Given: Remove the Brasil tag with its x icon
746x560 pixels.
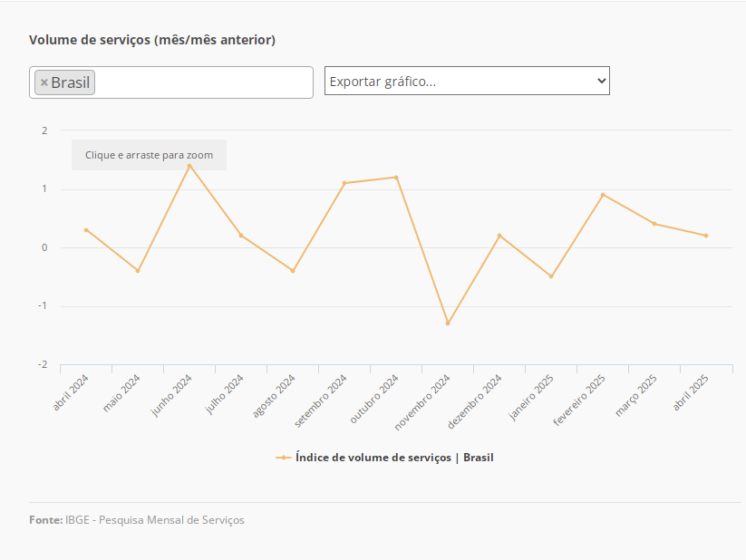Looking at the screenshot, I should point(44,82).
